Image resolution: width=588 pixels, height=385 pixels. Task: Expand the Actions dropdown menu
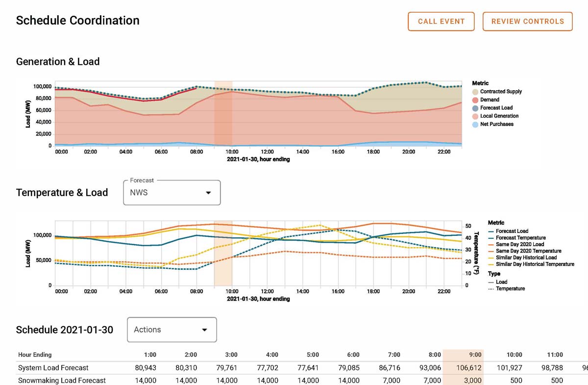[x=171, y=330]
